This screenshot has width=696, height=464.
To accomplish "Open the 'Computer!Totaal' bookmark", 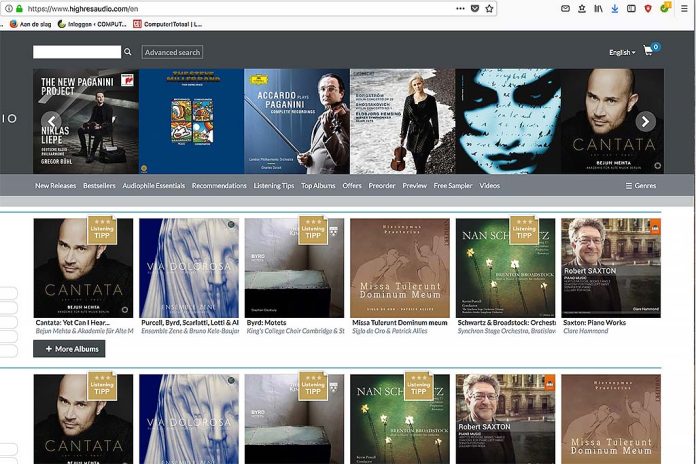I will pos(168,24).
